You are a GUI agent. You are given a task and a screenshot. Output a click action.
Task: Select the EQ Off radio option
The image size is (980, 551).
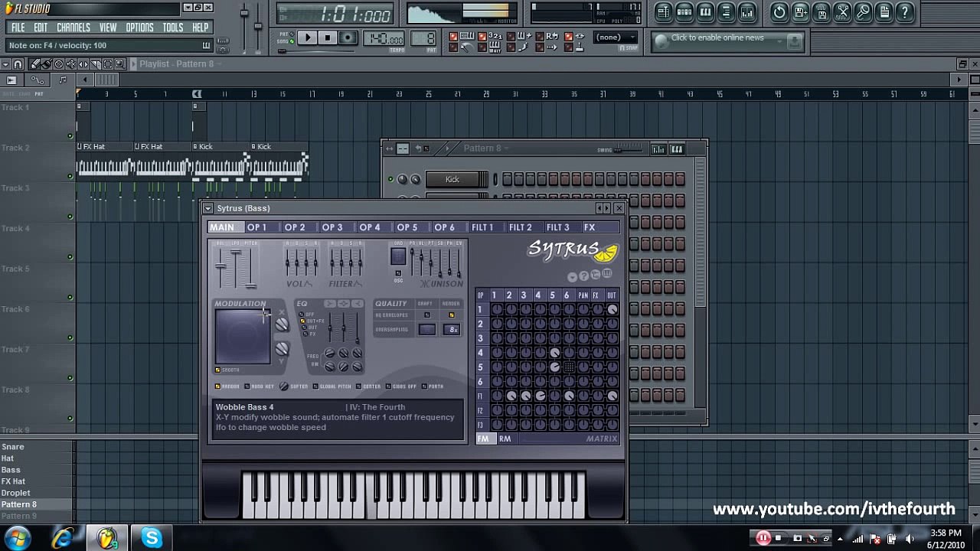(x=307, y=315)
